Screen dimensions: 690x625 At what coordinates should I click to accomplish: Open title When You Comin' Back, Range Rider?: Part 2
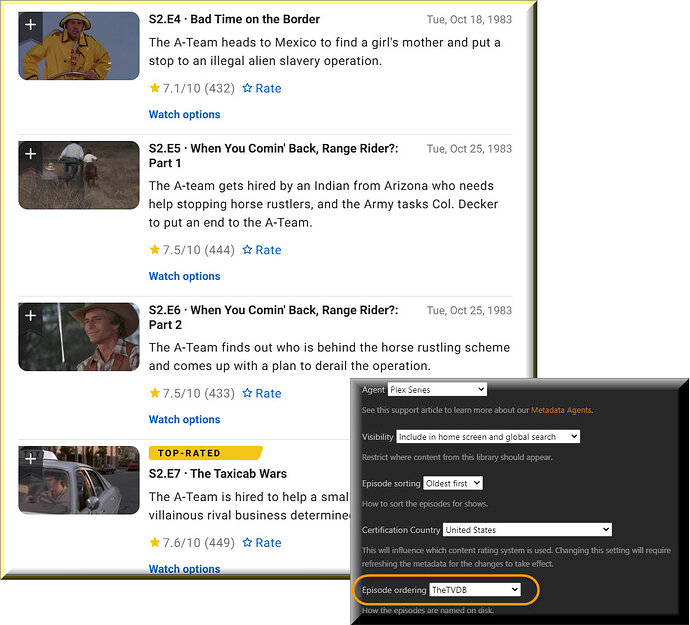coord(273,317)
